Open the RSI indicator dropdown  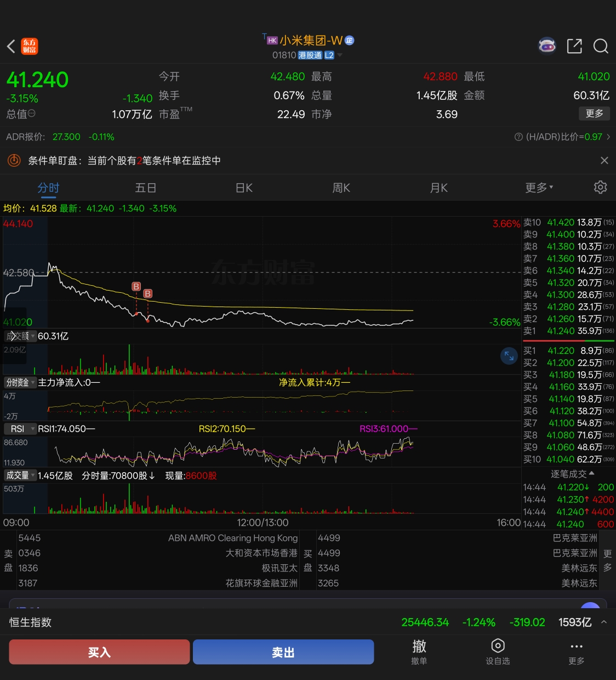(20, 429)
